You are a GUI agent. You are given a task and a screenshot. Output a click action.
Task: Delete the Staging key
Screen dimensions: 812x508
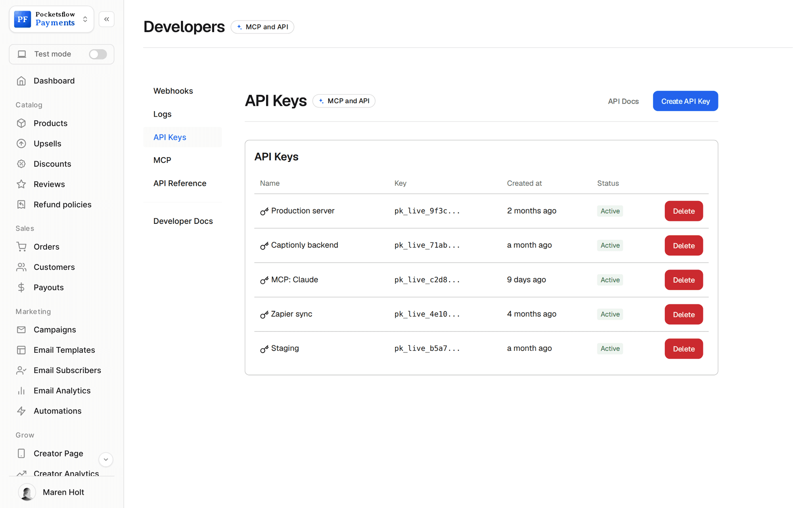[x=684, y=349]
